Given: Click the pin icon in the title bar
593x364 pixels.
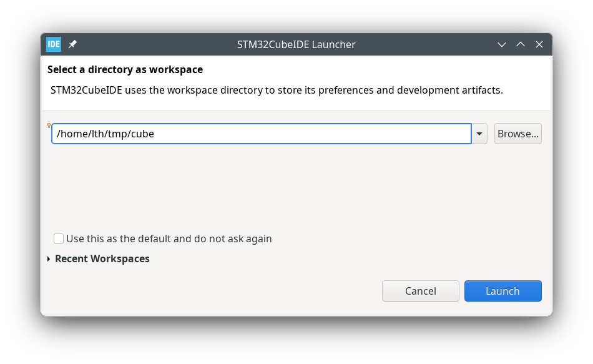Looking at the screenshot, I should click(x=72, y=44).
